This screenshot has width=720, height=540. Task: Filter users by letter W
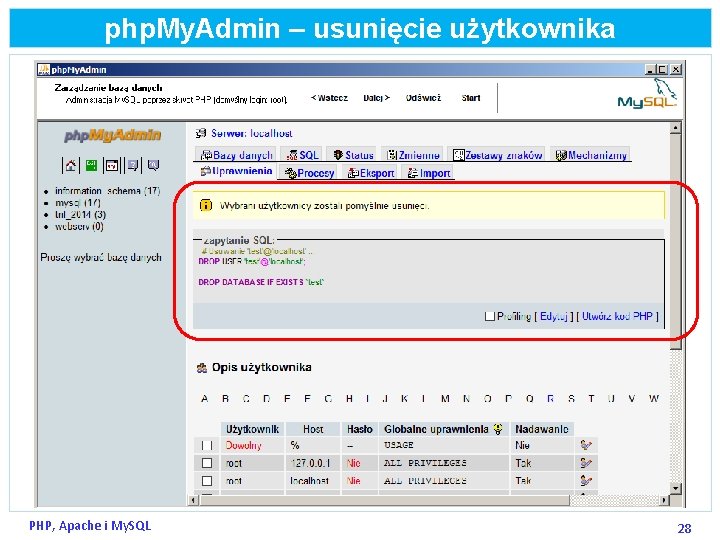(654, 399)
